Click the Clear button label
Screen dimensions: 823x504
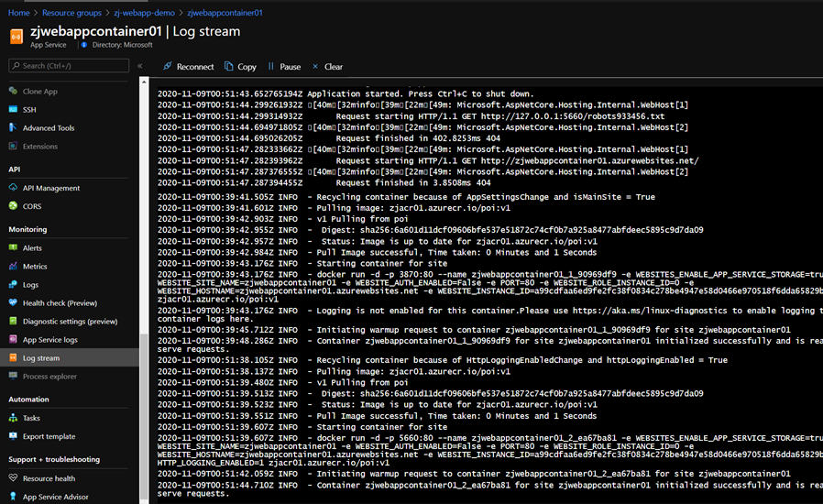point(334,67)
